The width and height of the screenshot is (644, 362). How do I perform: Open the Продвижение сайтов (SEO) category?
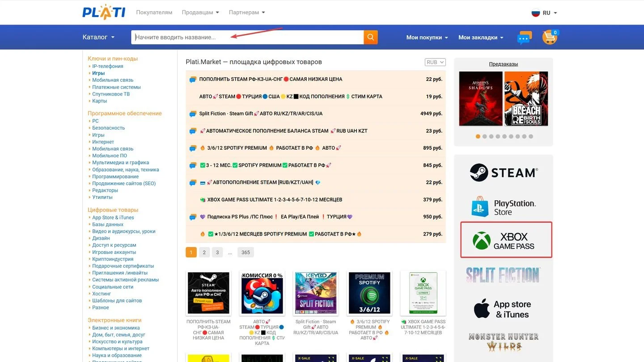coord(124,183)
